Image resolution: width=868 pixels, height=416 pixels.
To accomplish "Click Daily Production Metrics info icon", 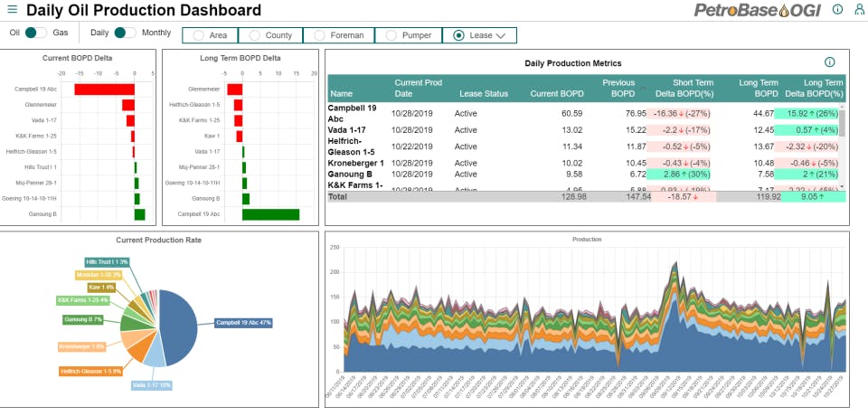I will [829, 62].
